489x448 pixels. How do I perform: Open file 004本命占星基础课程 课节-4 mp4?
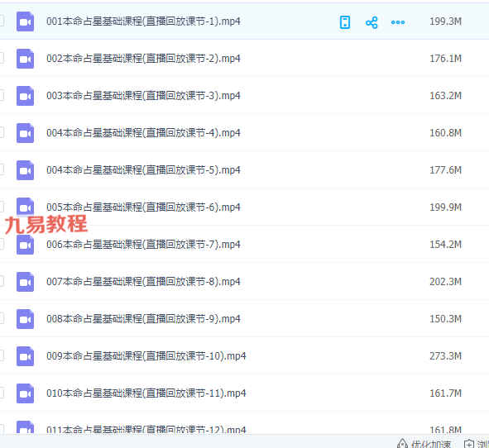click(143, 133)
